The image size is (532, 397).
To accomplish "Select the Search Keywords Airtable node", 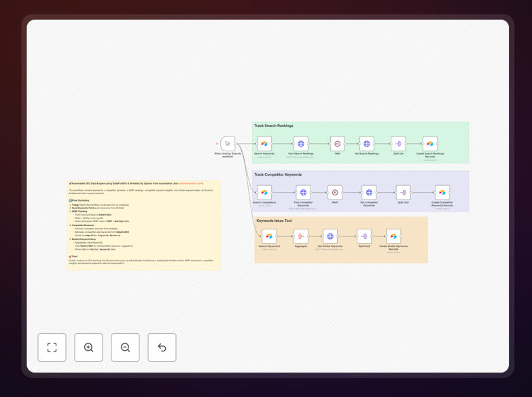I will [x=264, y=144].
